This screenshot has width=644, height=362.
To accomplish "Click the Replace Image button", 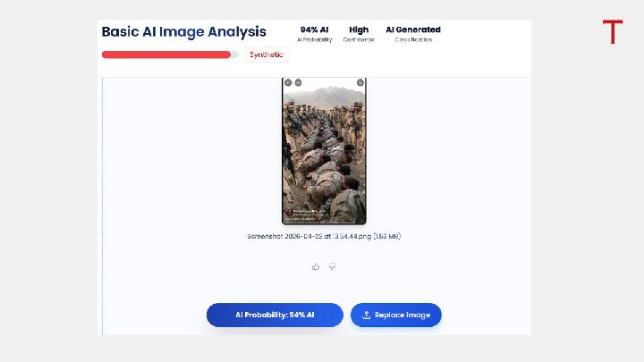I will pyautogui.click(x=395, y=316).
